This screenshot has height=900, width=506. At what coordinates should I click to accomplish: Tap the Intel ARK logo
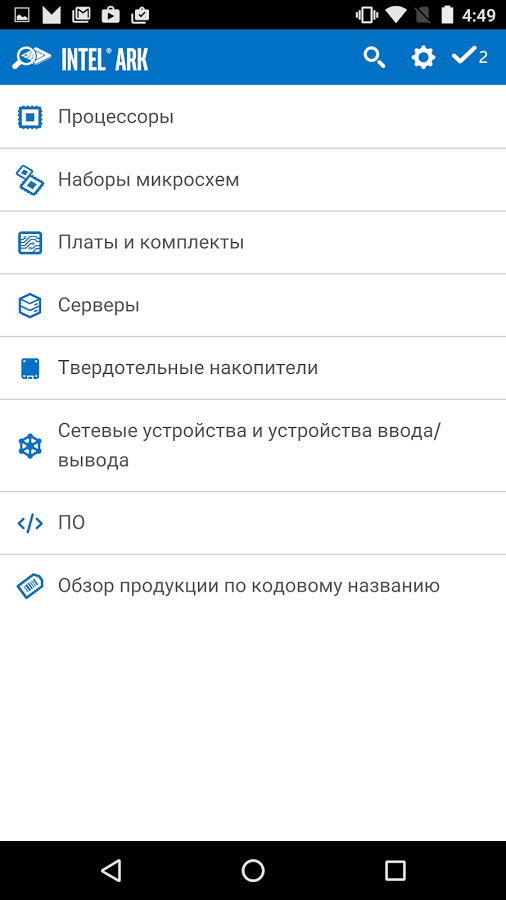point(80,58)
